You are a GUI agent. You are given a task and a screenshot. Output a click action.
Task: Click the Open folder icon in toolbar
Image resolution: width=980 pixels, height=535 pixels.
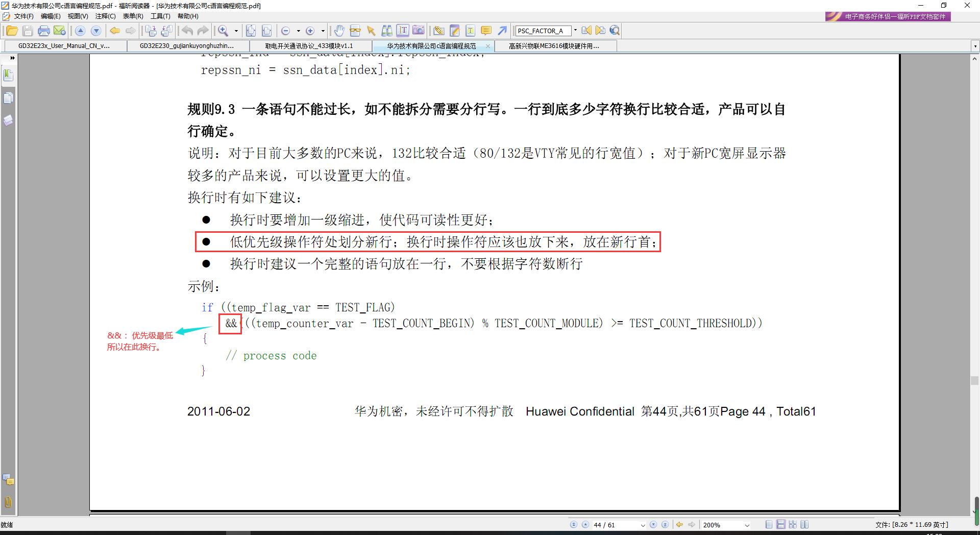(x=12, y=31)
